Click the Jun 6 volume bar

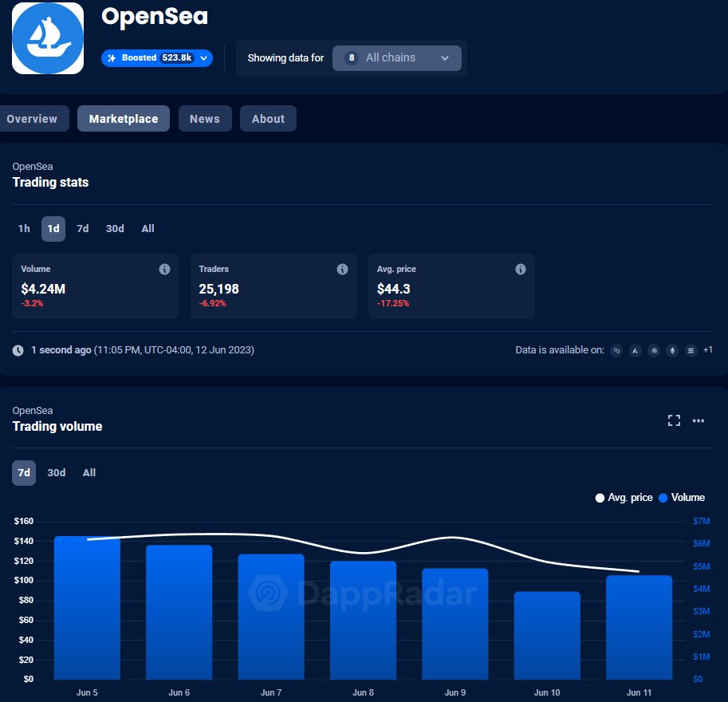(179, 613)
